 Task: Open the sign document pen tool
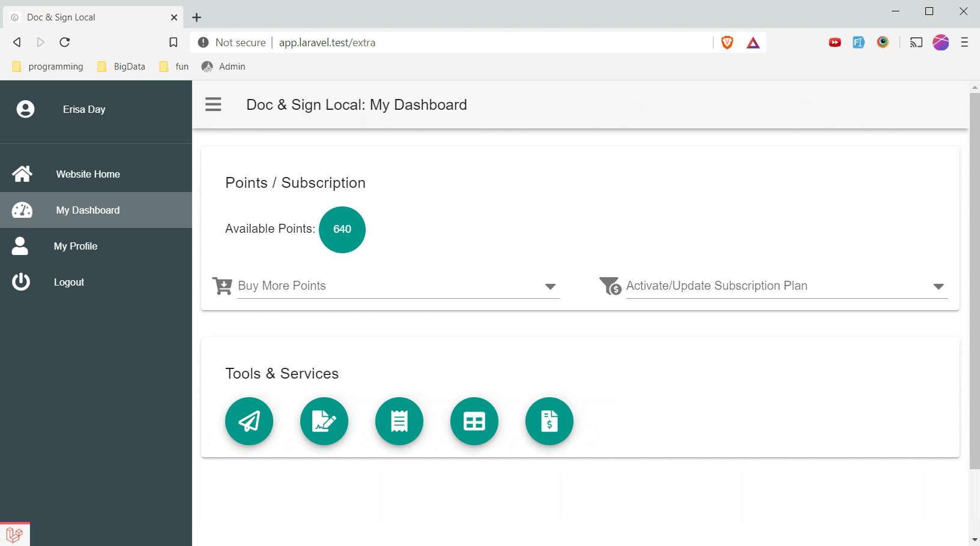click(x=324, y=421)
